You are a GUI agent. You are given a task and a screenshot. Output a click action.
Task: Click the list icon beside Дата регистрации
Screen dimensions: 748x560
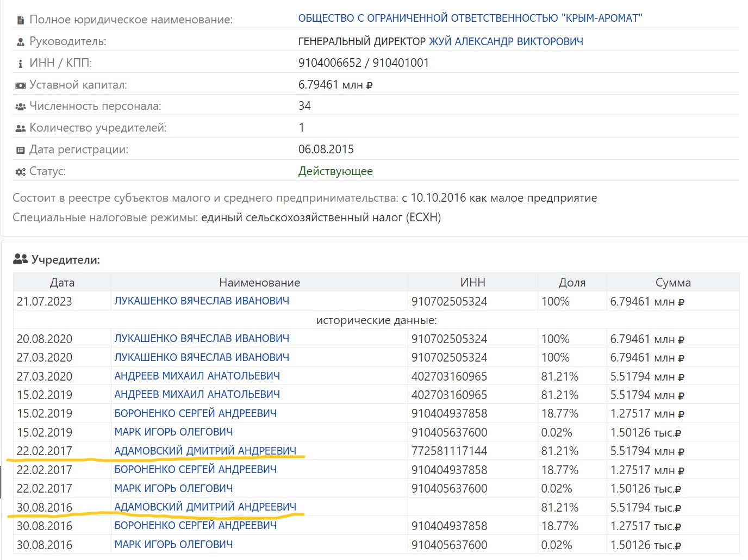click(21, 151)
